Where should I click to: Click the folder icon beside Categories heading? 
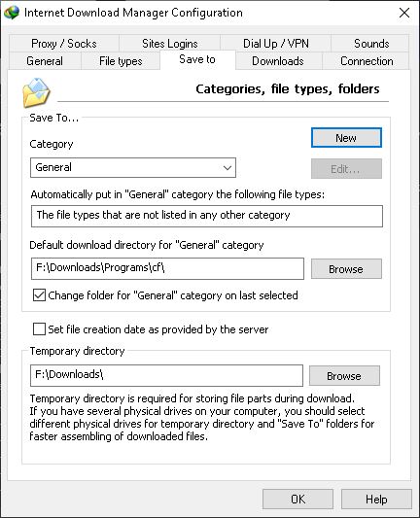coord(36,93)
